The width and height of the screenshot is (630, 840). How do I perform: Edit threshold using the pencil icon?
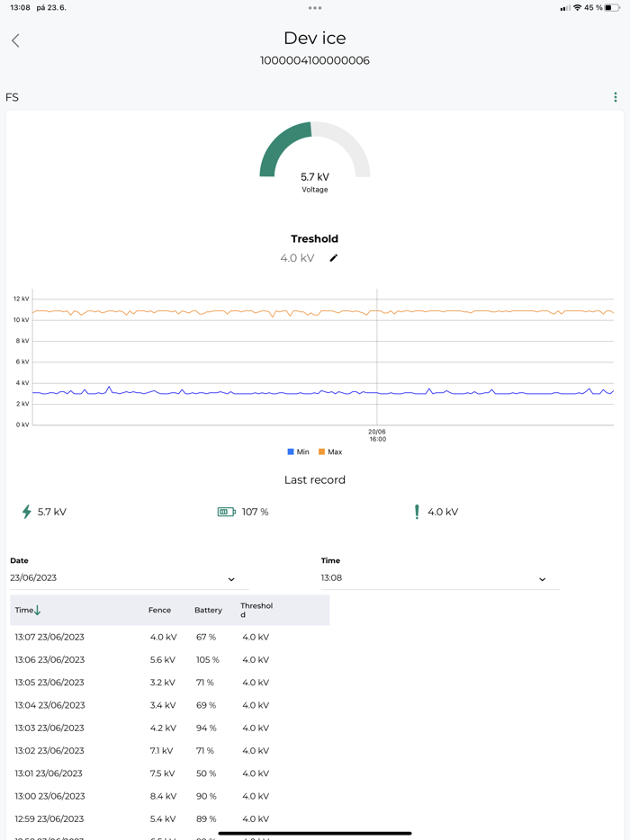click(334, 258)
